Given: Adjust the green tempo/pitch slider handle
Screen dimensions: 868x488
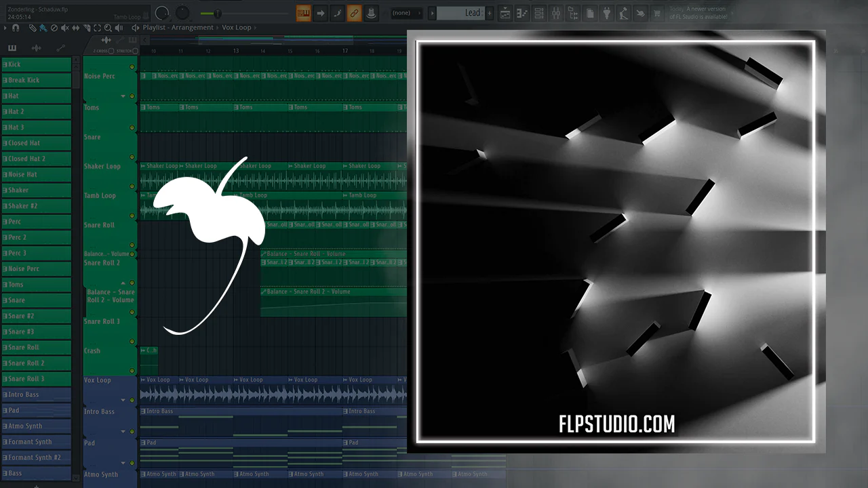Looking at the screenshot, I should 218,13.
